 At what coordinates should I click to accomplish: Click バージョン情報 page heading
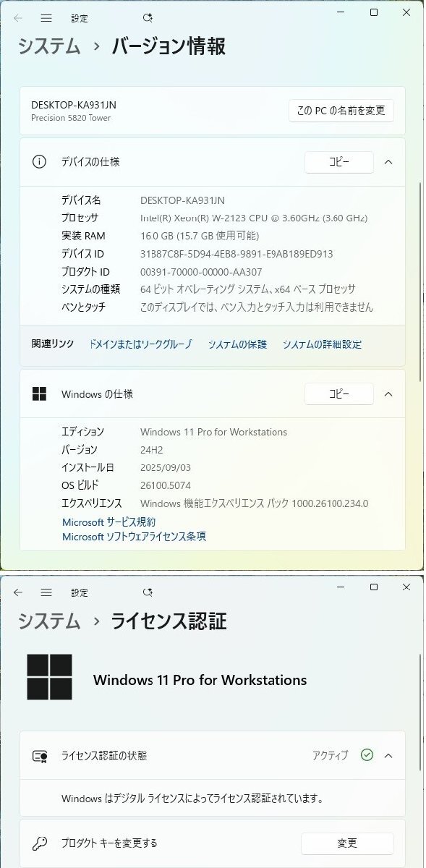(169, 46)
